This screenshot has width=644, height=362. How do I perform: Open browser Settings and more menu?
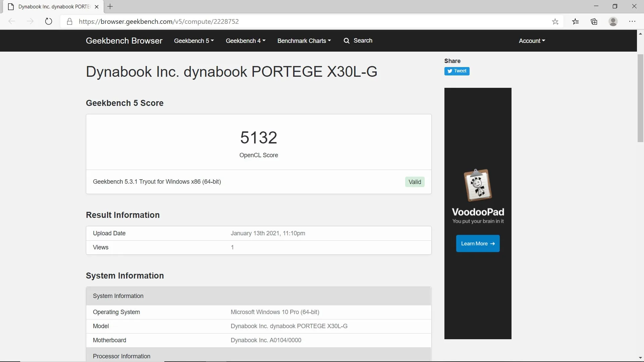click(632, 21)
